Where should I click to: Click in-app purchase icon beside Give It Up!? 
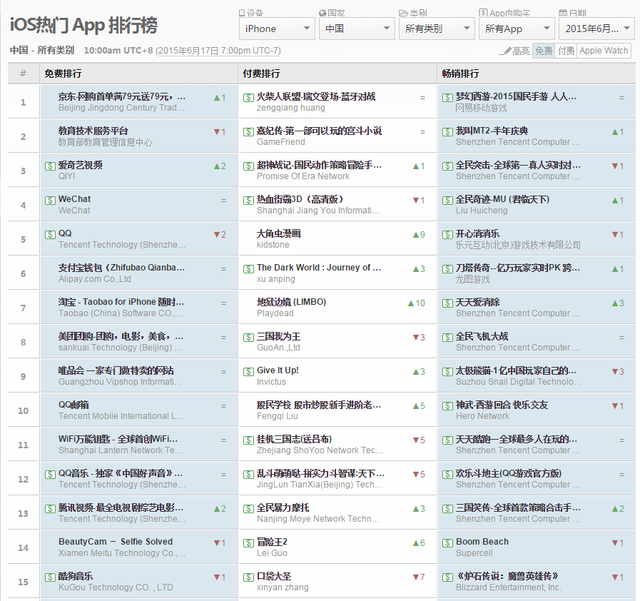pyautogui.click(x=248, y=372)
